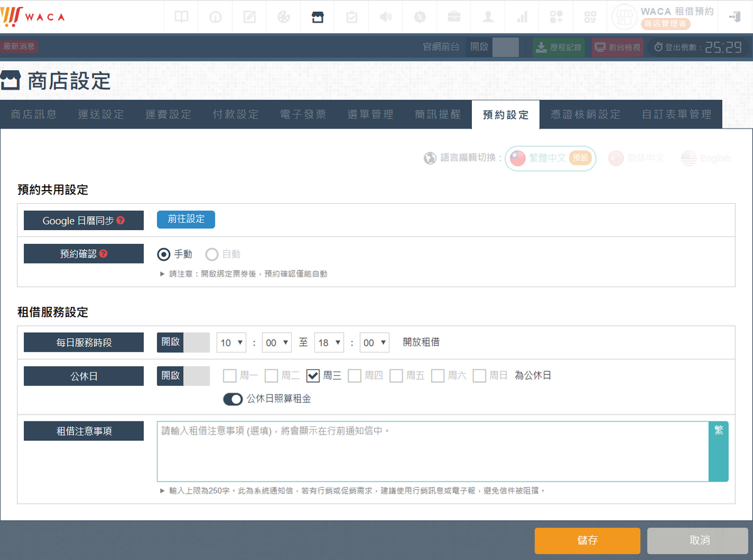Check the 周三 closed-day checkbox
The height and width of the screenshot is (560, 753).
click(x=314, y=376)
